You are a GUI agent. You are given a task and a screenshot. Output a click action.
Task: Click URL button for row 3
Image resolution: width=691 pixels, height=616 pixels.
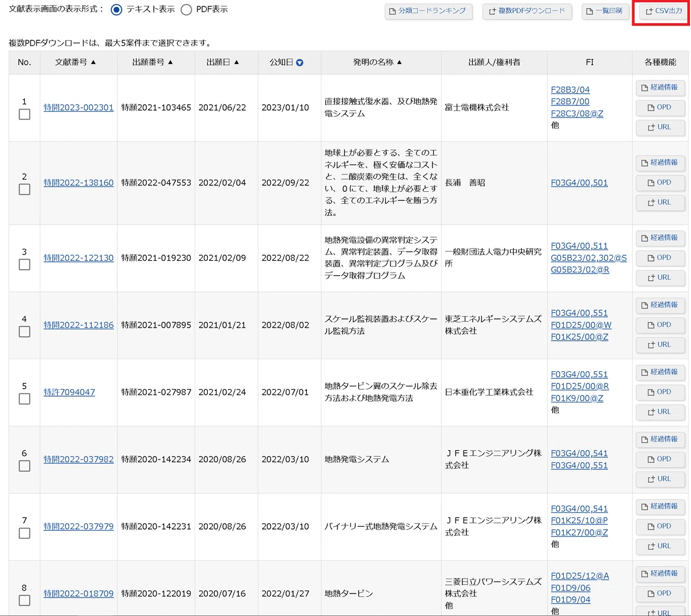[x=660, y=277]
